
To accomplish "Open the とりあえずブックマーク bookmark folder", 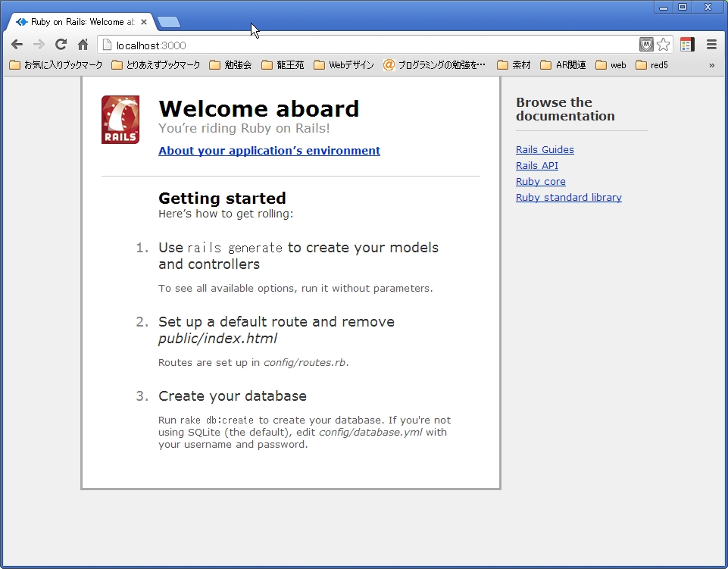I will (x=156, y=65).
